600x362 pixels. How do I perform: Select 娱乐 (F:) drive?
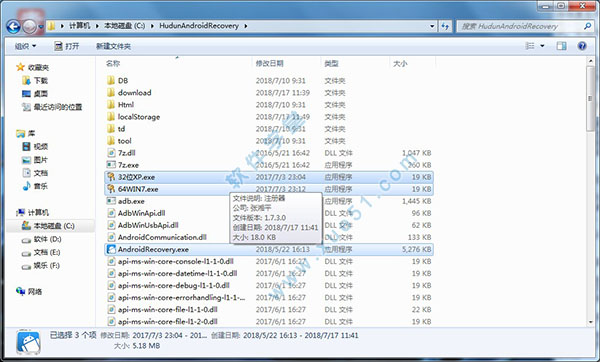point(41,265)
